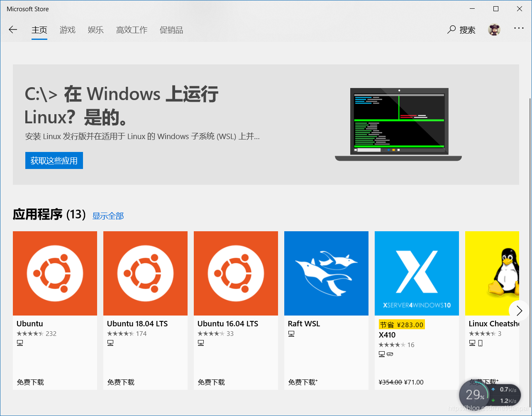Viewport: 532px width, 416px height.
Task: Open the Ubuntu app tile icon
Action: (55, 273)
